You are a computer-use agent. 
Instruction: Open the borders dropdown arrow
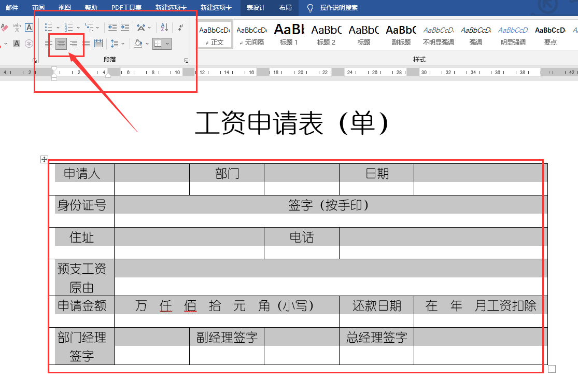167,43
